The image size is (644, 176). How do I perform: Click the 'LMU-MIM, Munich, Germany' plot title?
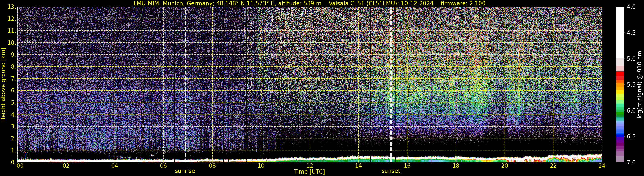click(x=173, y=3)
